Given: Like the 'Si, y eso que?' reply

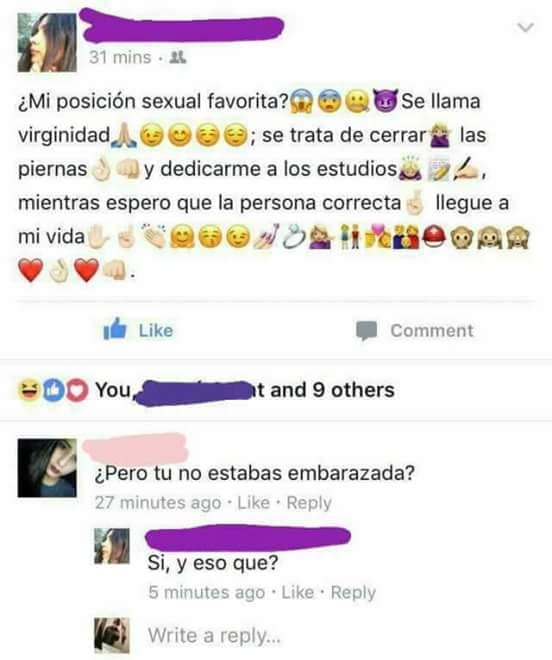Looking at the screenshot, I should tap(298, 592).
